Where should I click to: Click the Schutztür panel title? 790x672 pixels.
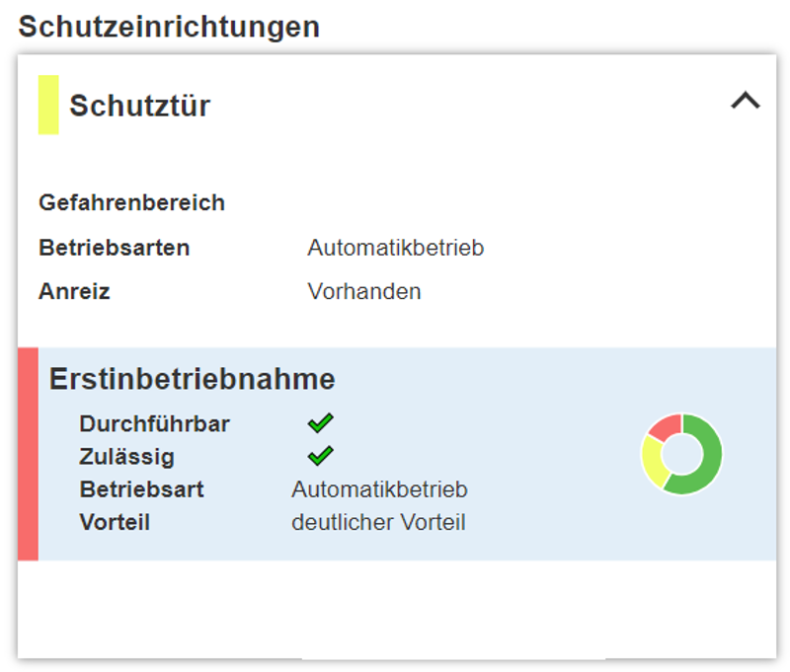click(139, 106)
